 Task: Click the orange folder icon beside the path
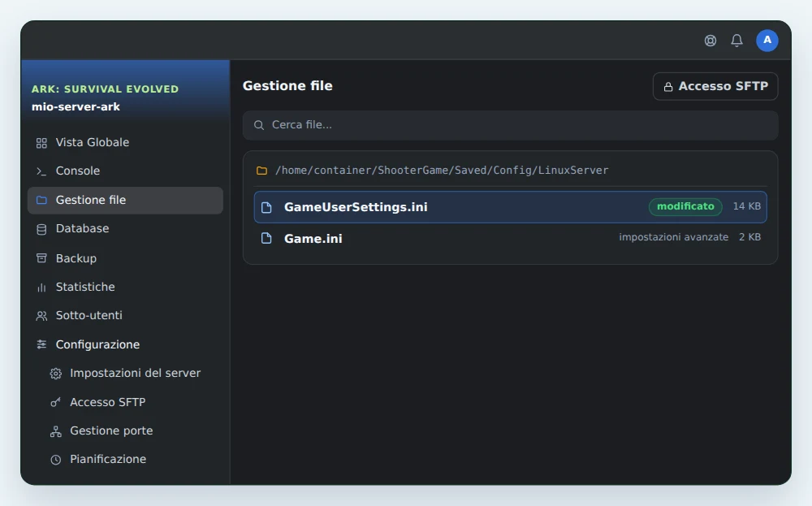click(262, 171)
